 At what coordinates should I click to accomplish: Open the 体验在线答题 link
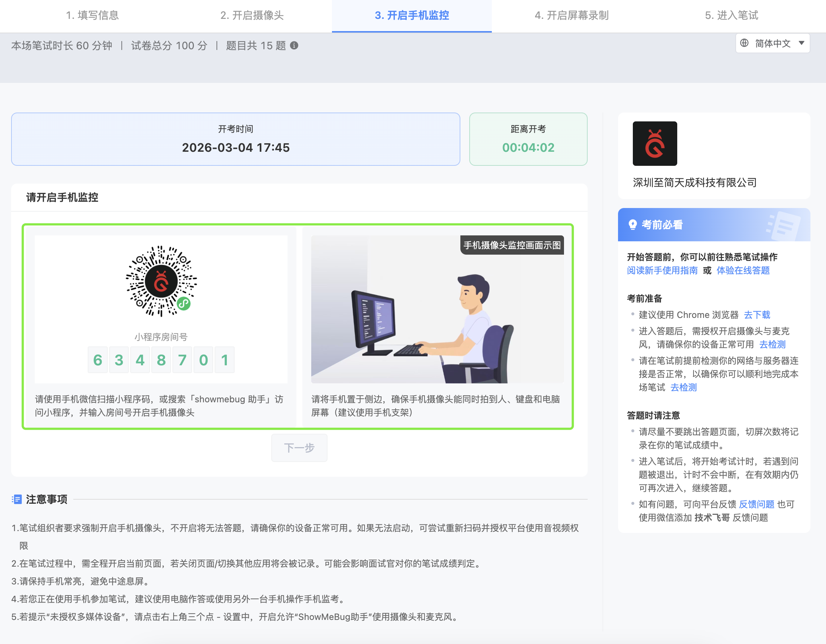click(x=743, y=271)
